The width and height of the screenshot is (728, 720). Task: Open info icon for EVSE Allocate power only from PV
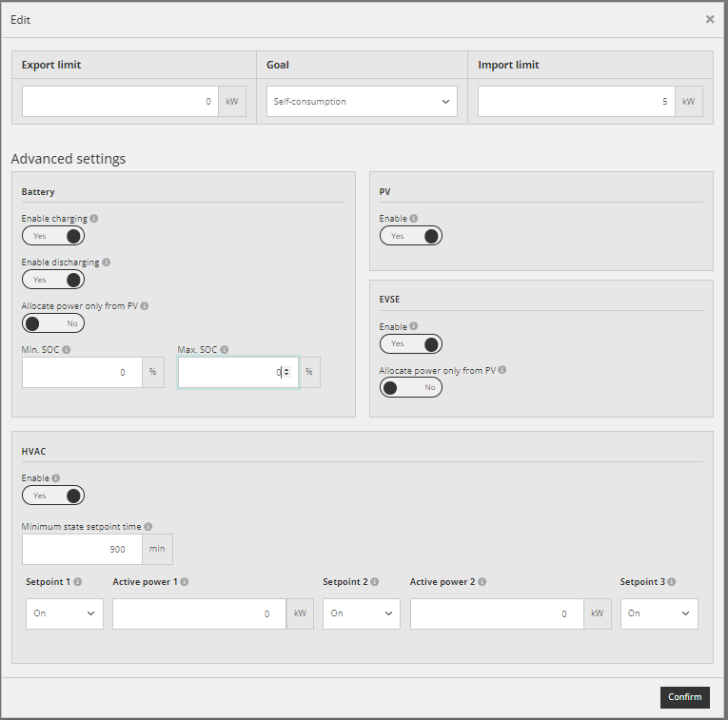[x=502, y=370]
